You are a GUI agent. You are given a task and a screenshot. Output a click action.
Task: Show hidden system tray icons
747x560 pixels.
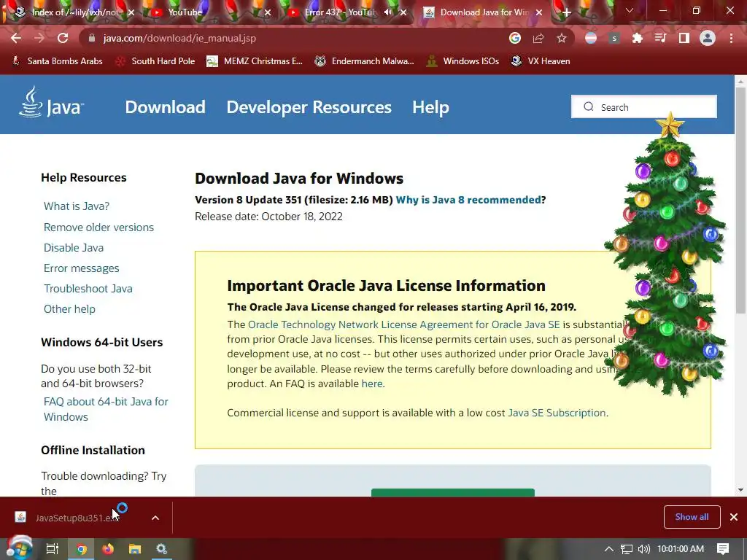(x=609, y=549)
